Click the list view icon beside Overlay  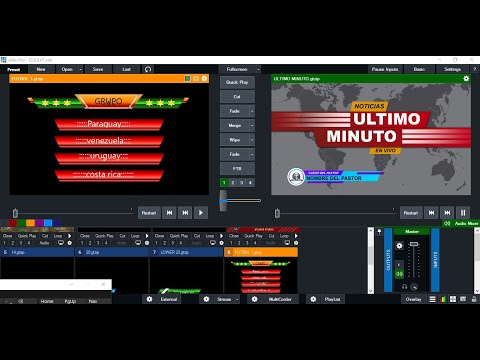pyautogui.click(x=432, y=299)
